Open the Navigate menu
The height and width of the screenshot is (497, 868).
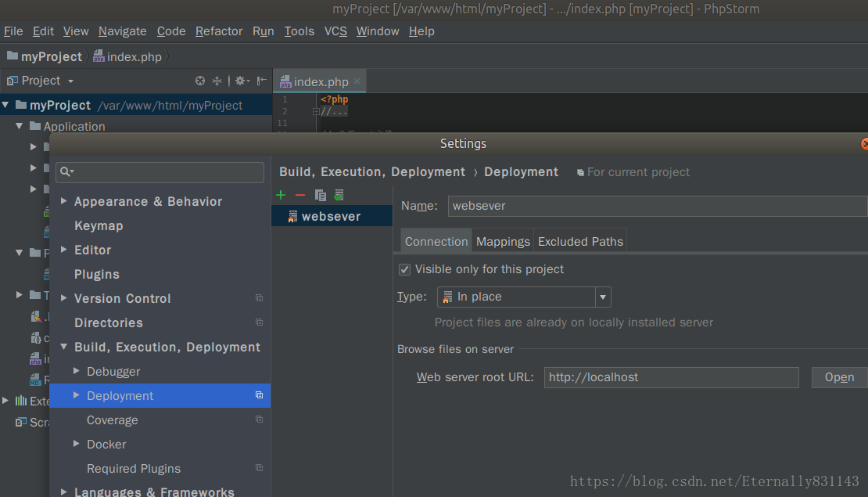click(x=122, y=31)
